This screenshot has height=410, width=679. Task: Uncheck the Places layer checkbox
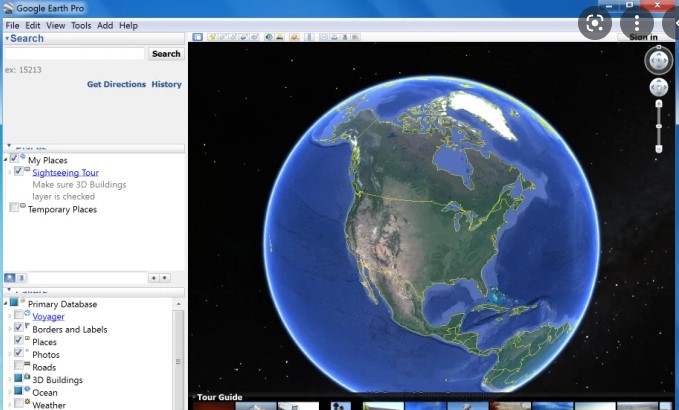(x=18, y=340)
